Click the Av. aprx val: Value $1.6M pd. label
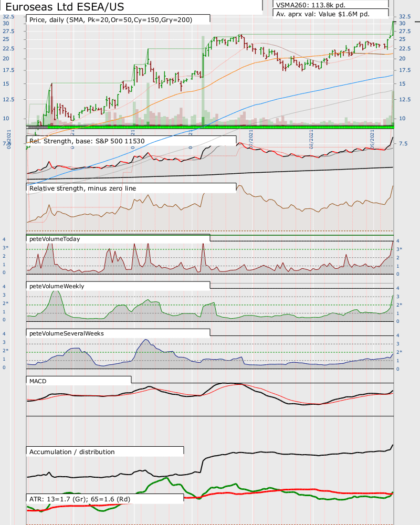 pyautogui.click(x=322, y=14)
